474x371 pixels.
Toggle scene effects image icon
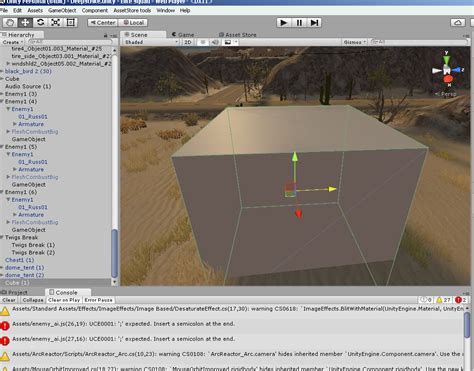228,42
